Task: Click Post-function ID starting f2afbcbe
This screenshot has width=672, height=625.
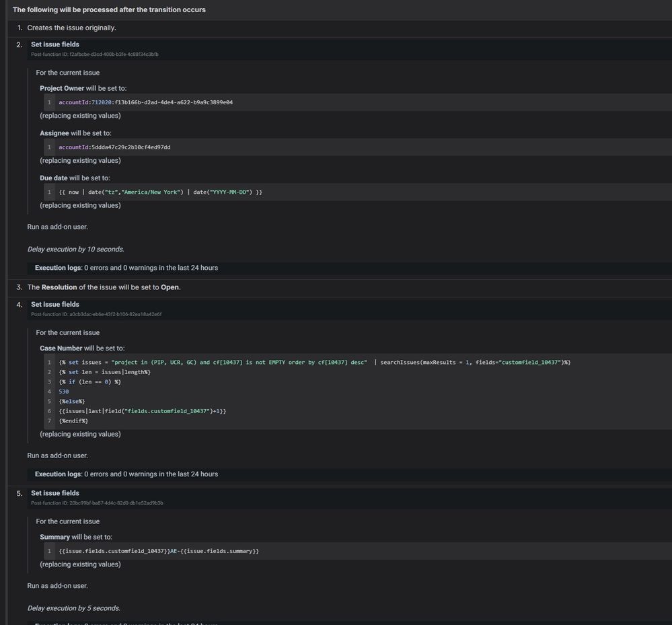Action: [95, 54]
